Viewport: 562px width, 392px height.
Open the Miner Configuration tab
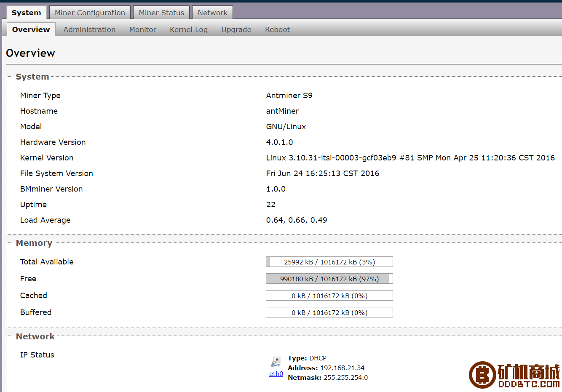90,13
